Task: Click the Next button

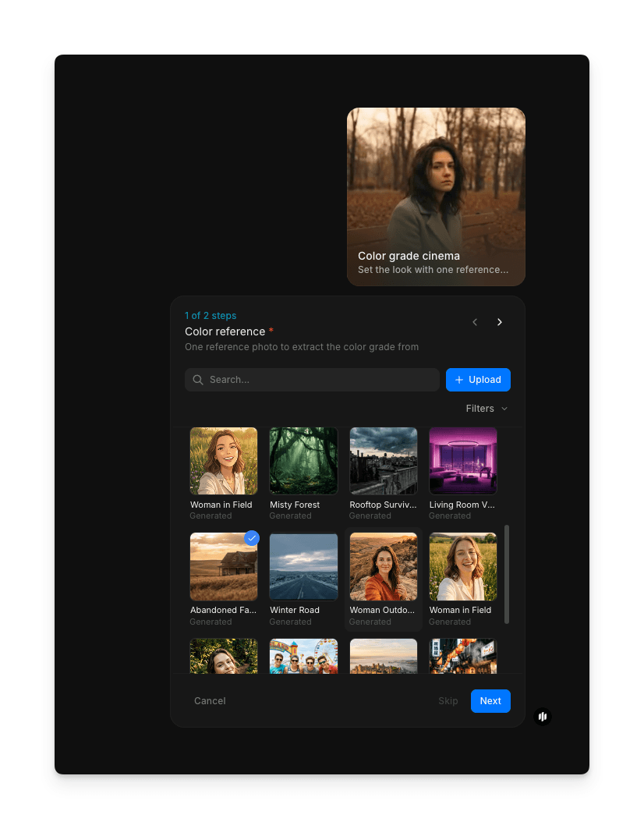Action: pyautogui.click(x=490, y=700)
